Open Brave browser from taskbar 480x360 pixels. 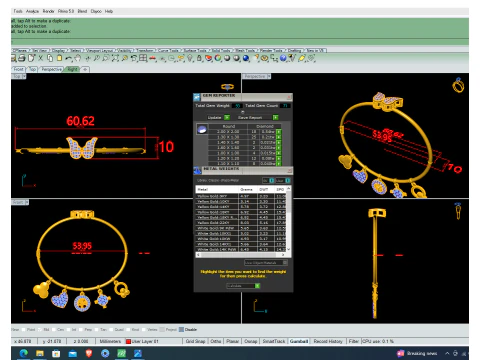89,353
